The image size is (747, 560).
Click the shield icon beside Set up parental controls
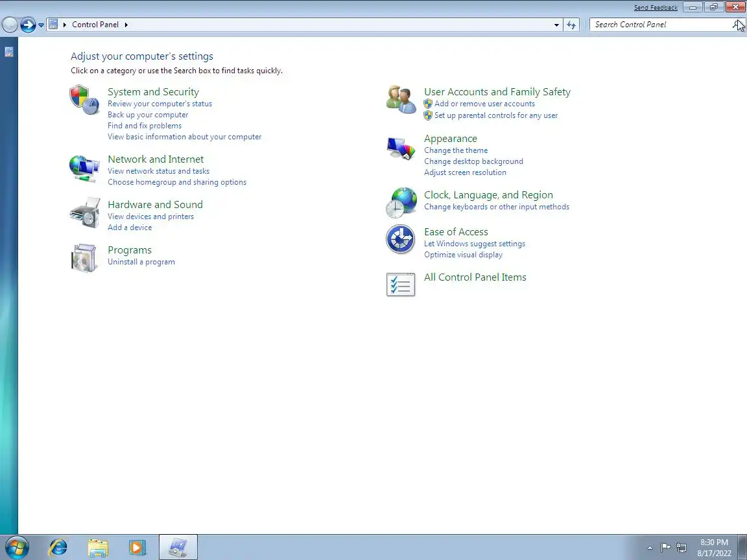[x=428, y=115]
